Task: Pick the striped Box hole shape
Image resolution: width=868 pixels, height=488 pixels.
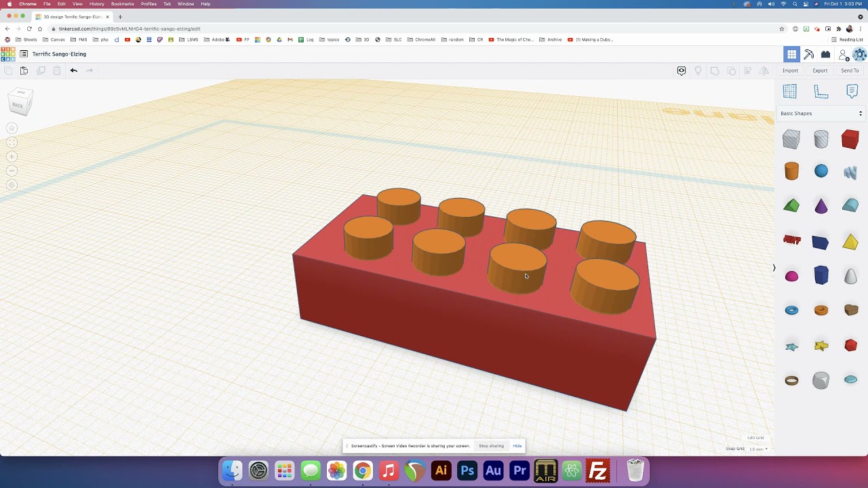Action: [791, 139]
